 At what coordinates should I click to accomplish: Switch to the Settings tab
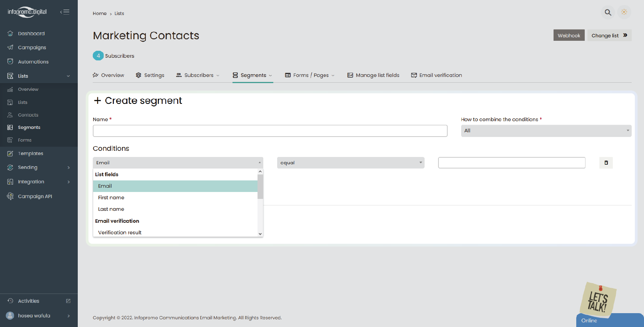pyautogui.click(x=150, y=75)
